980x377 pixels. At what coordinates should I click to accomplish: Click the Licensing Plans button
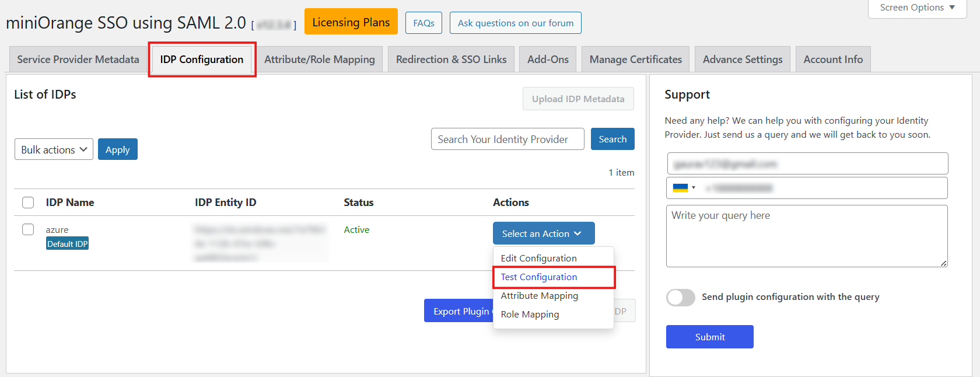pyautogui.click(x=351, y=22)
